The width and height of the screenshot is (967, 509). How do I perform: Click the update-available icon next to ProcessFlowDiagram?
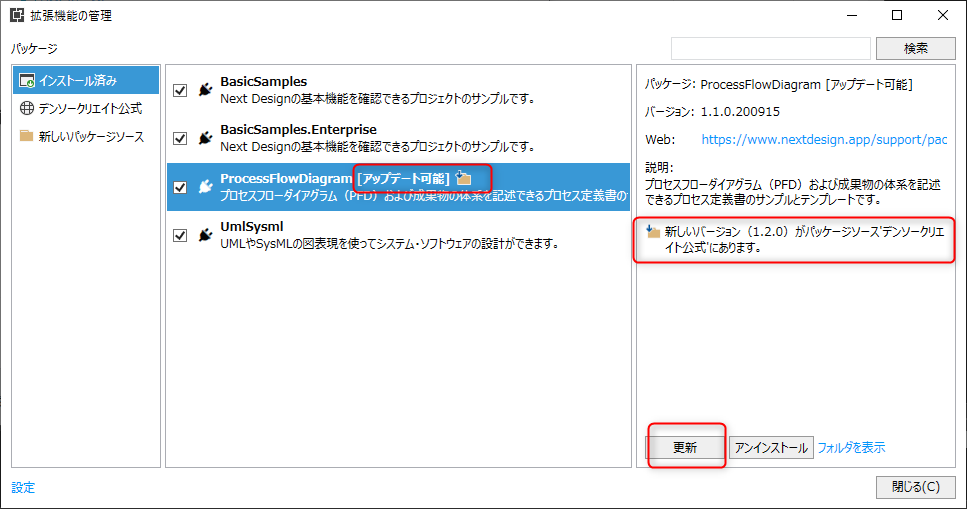pos(464,178)
